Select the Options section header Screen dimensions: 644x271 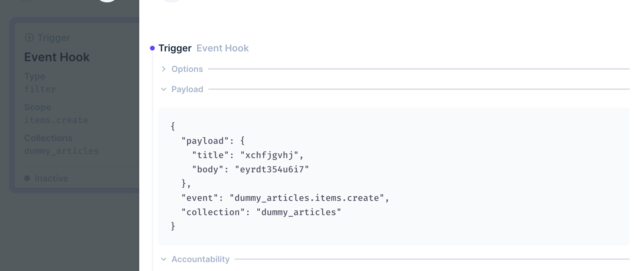click(x=187, y=69)
